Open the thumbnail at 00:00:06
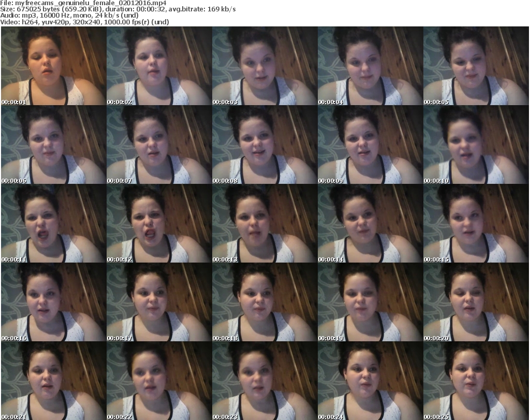Viewport: 530px width, 420px height. point(53,144)
